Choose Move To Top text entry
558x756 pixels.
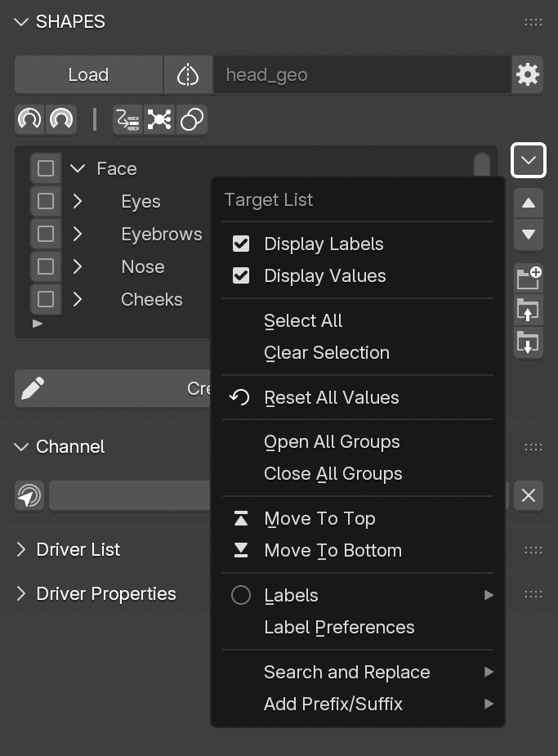(320, 519)
